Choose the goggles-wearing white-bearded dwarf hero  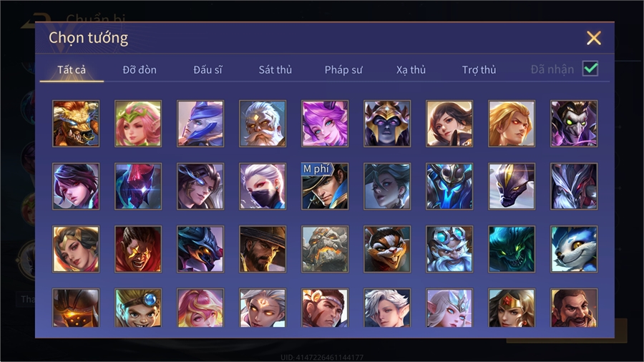[449, 249]
